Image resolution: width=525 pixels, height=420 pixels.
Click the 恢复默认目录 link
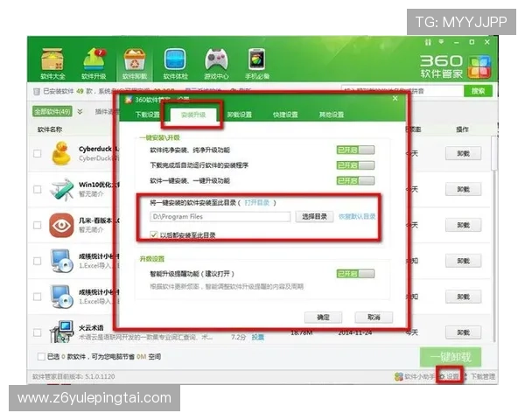point(357,216)
